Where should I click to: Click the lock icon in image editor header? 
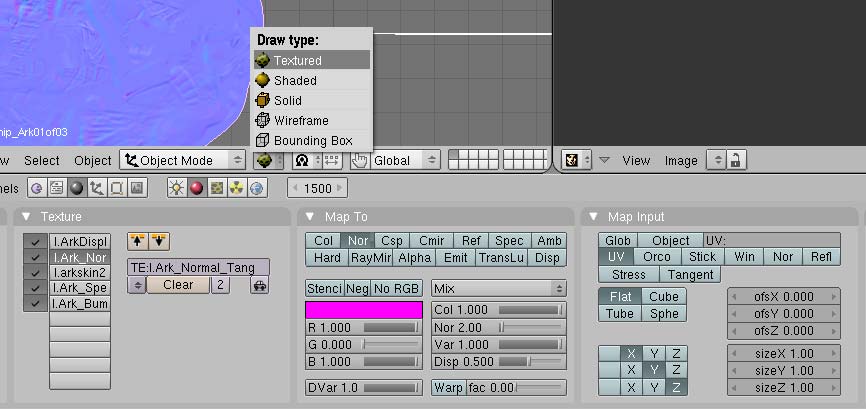(x=735, y=161)
